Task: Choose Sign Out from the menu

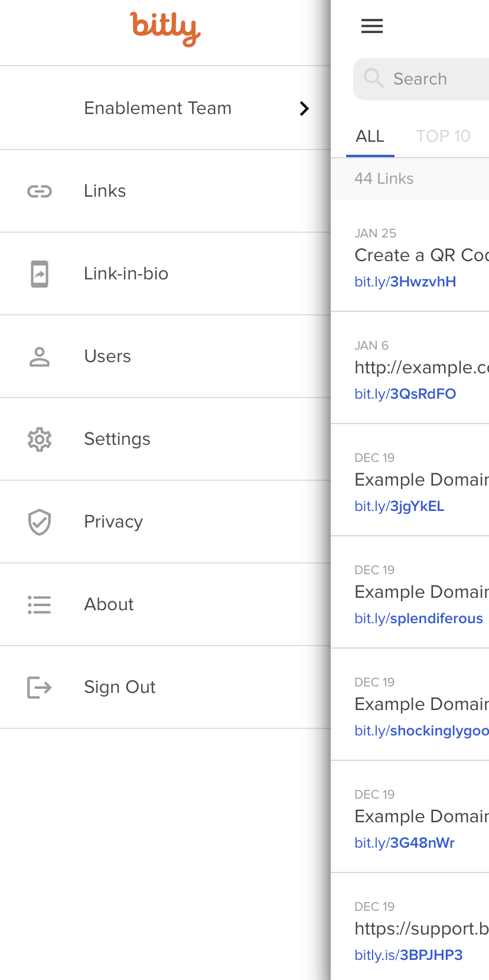Action: tap(165, 687)
